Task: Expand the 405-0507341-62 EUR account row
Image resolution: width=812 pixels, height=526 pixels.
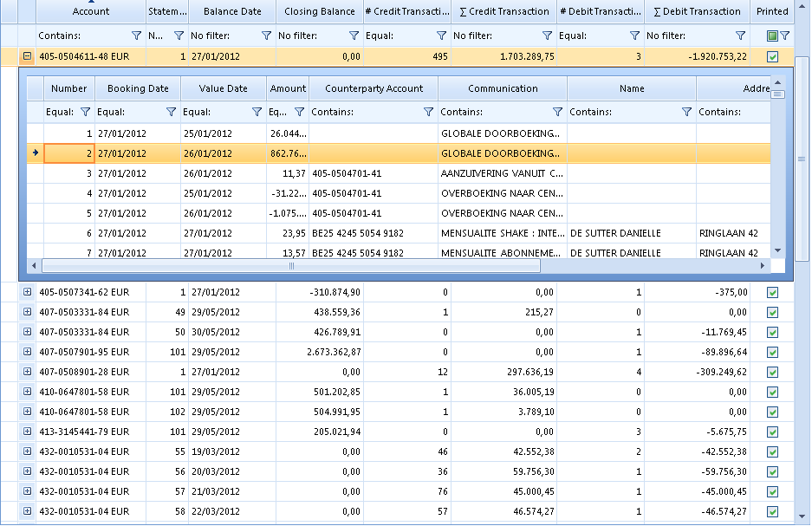Action: click(27, 292)
